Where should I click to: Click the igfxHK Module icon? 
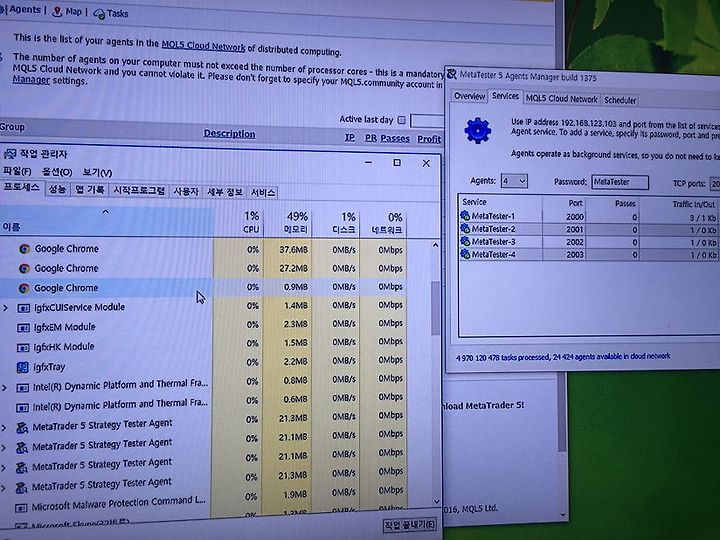pyautogui.click(x=23, y=347)
